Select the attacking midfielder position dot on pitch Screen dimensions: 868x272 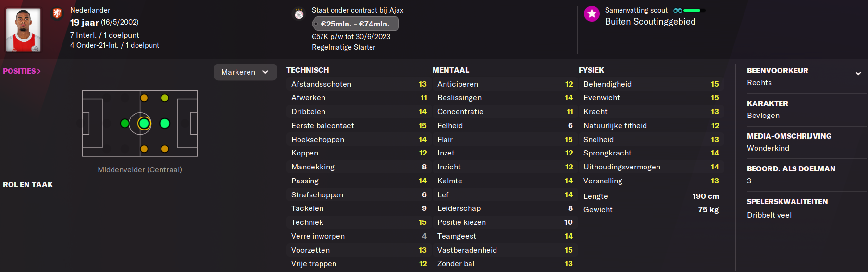(164, 124)
